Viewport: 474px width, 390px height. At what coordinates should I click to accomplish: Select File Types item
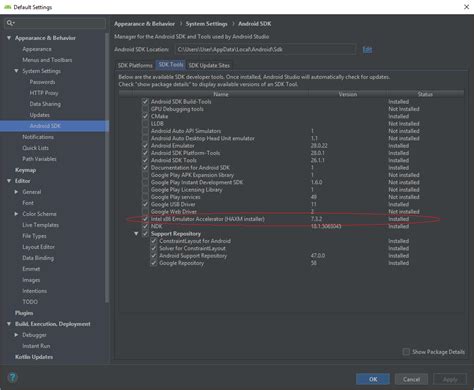34,236
